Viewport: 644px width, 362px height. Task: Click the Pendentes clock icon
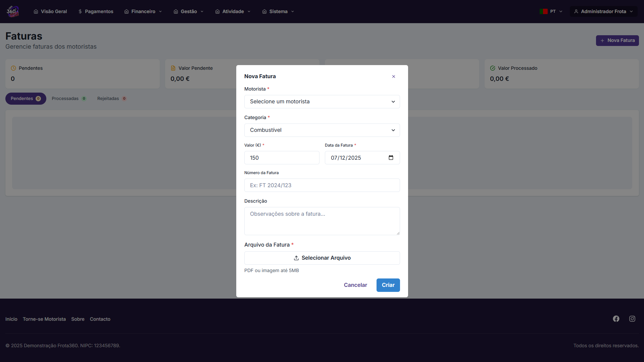pos(13,68)
